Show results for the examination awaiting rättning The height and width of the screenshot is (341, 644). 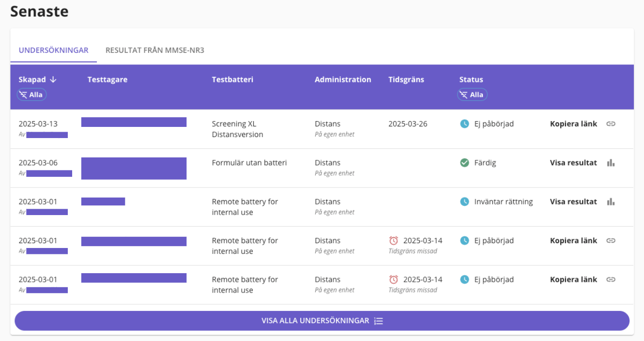(x=573, y=201)
